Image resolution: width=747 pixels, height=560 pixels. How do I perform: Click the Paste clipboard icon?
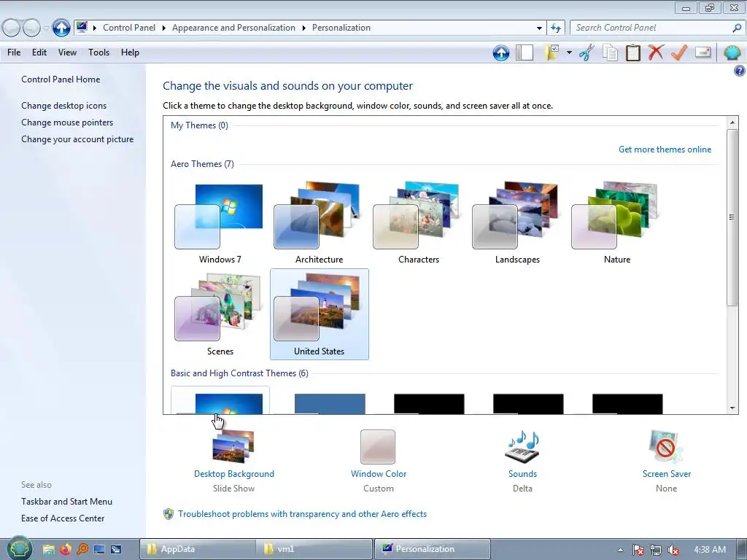point(632,52)
